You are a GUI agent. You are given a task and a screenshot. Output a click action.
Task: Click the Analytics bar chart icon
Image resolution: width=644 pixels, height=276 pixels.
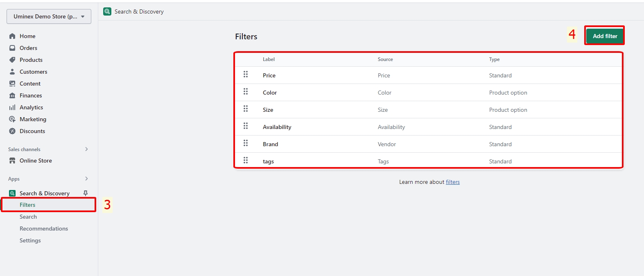[12, 107]
